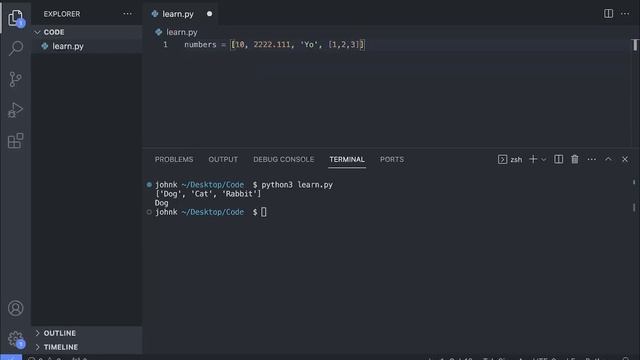Click the first command decoration dot
The width and height of the screenshot is (640, 360).
click(149, 184)
